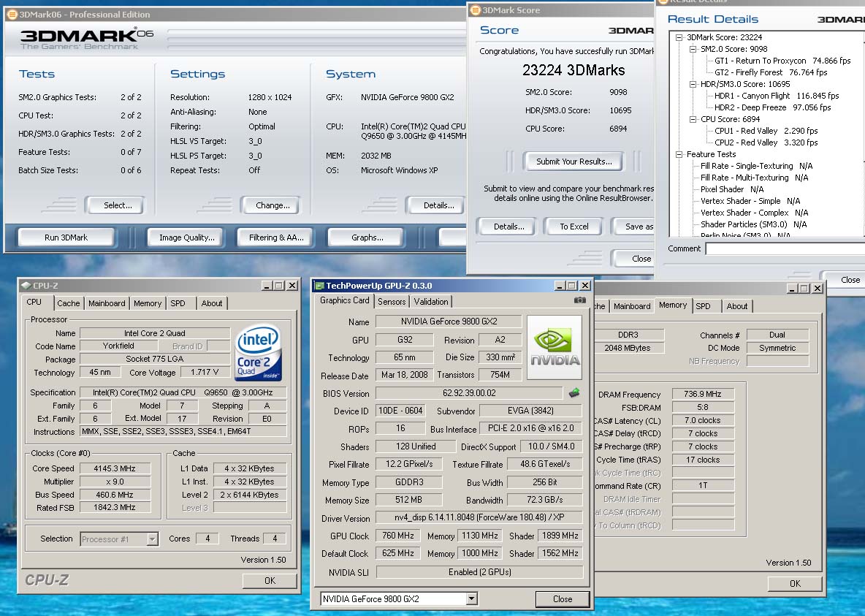Select the HDR2 - Deep Freeze row
Image resolution: width=865 pixels, height=616 pixels.
(x=772, y=107)
